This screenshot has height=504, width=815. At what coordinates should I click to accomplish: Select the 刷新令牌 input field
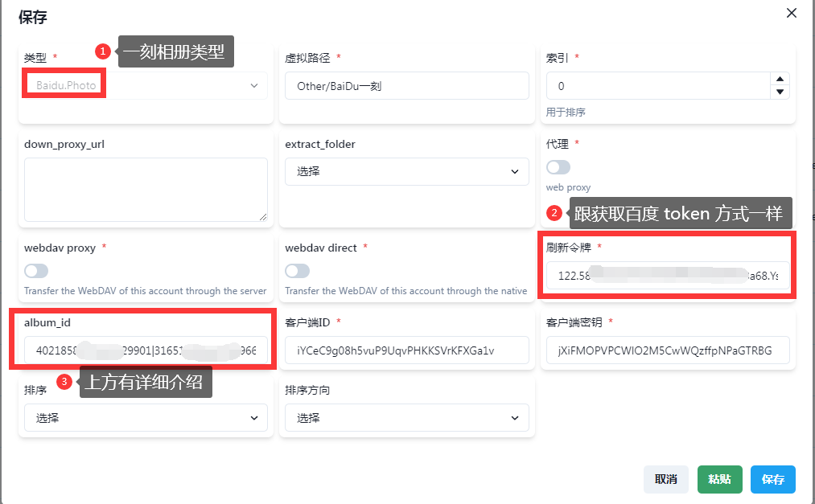667,275
